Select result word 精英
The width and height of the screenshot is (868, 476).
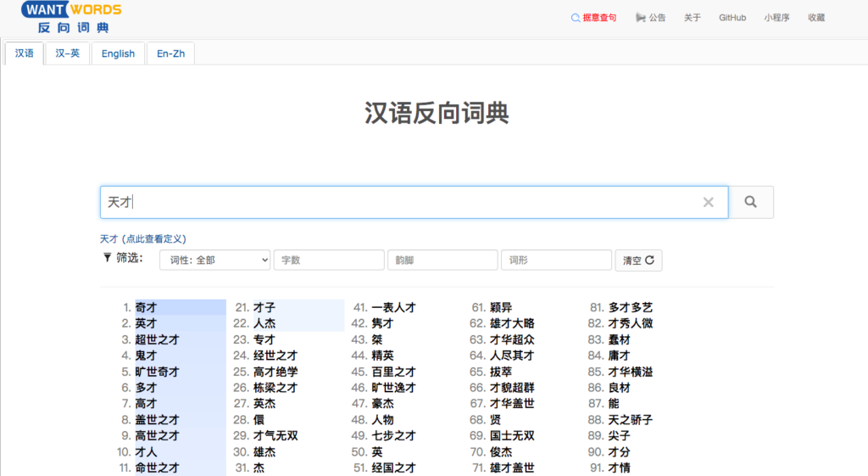382,356
